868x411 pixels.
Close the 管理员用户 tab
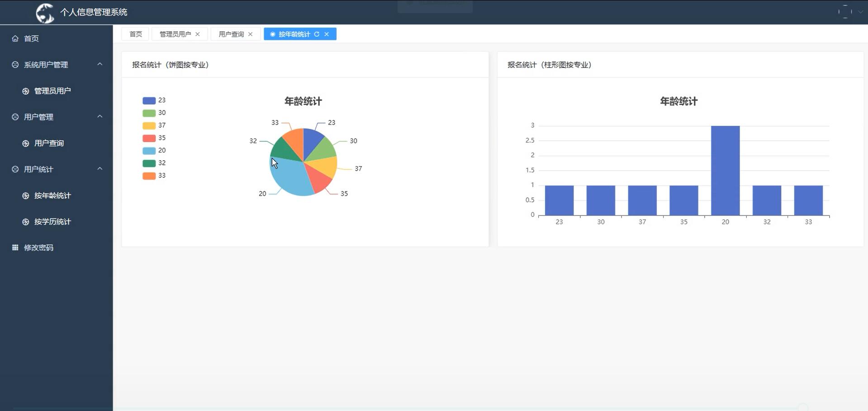[198, 34]
